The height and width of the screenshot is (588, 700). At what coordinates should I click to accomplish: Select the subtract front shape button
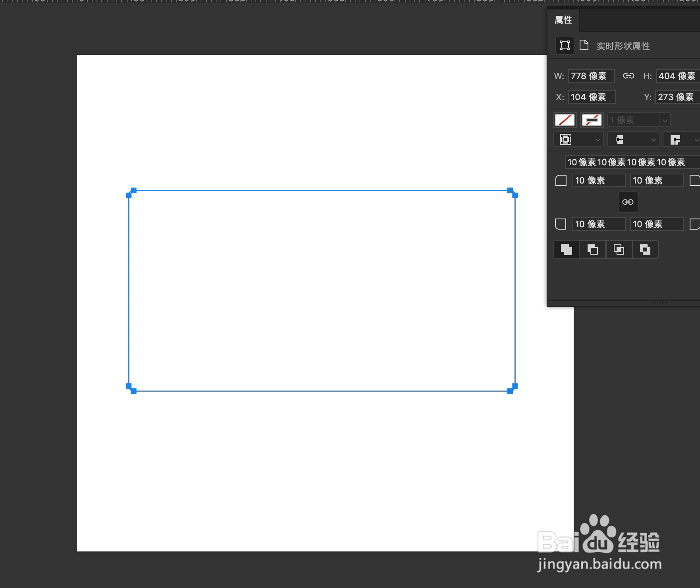(593, 250)
